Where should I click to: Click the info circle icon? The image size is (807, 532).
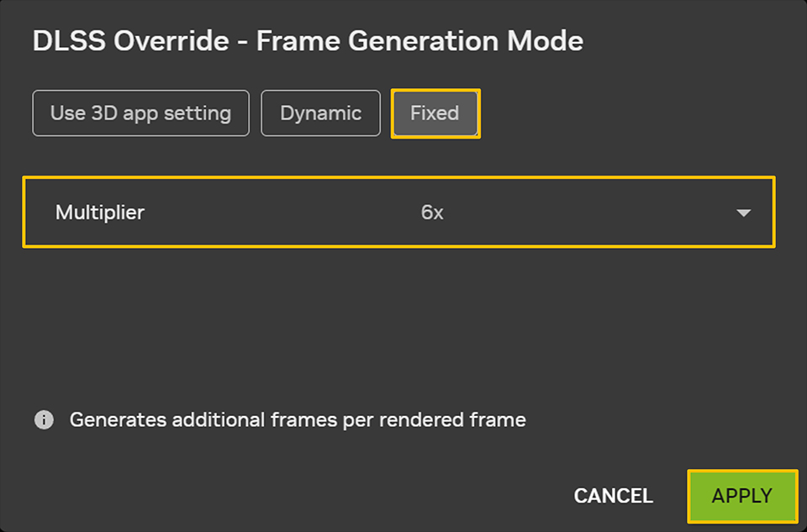click(x=44, y=419)
